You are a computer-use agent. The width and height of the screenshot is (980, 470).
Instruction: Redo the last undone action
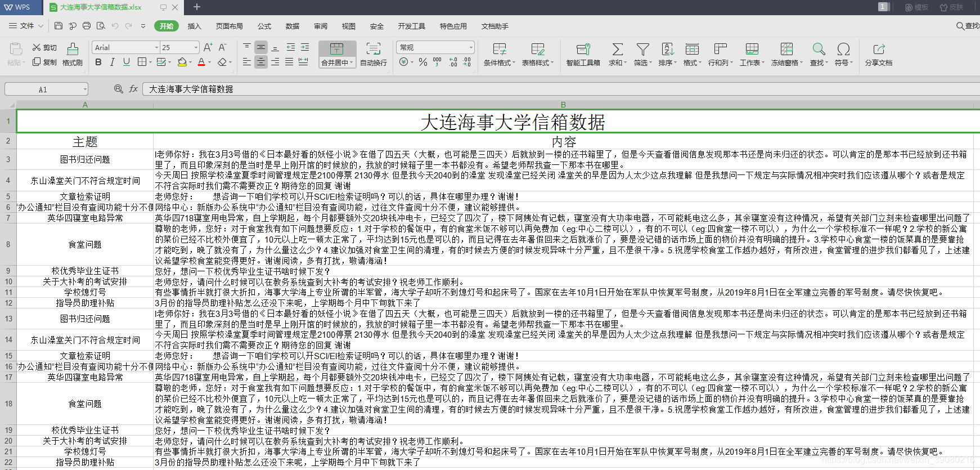click(x=129, y=26)
